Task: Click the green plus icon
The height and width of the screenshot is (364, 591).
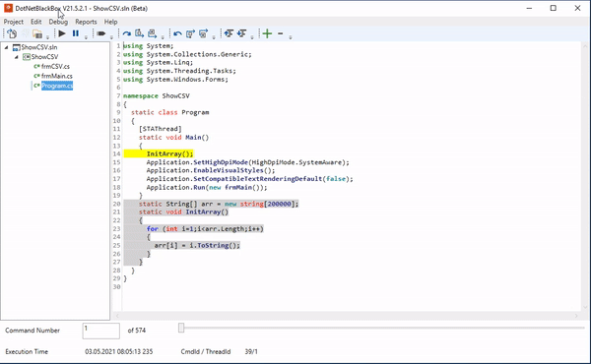Action: tap(267, 33)
